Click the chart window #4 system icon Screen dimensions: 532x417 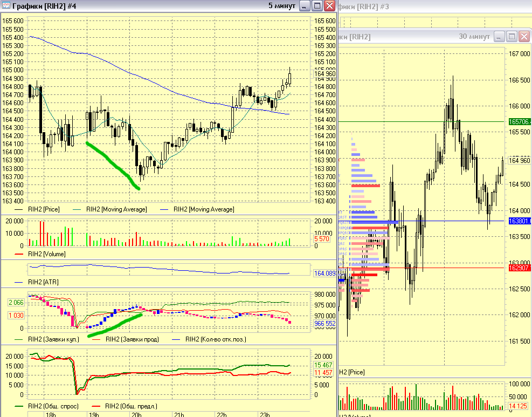tap(6, 6)
